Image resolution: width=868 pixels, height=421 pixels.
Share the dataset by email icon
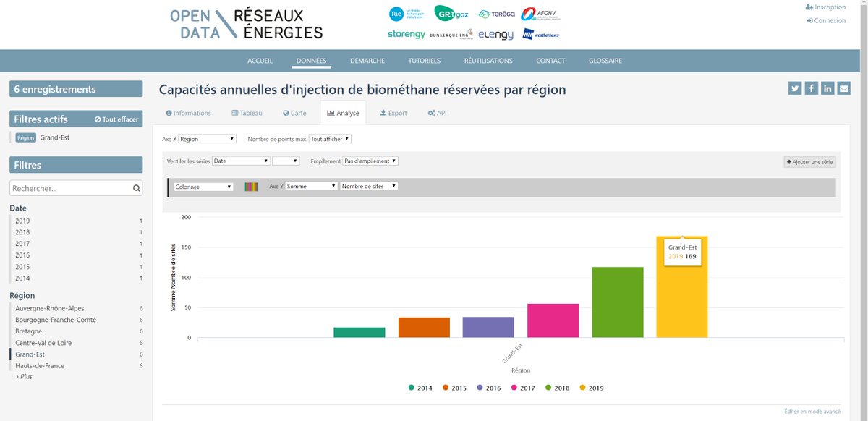(x=843, y=88)
